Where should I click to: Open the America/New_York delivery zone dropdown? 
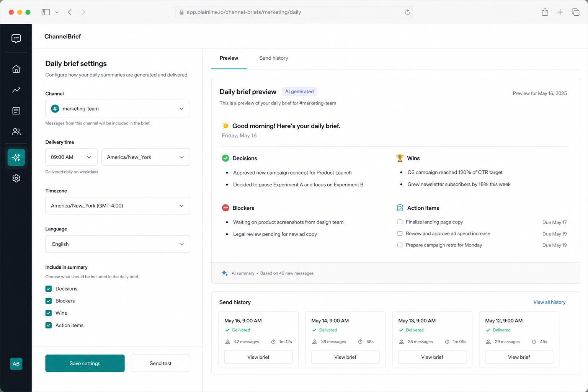pos(145,157)
